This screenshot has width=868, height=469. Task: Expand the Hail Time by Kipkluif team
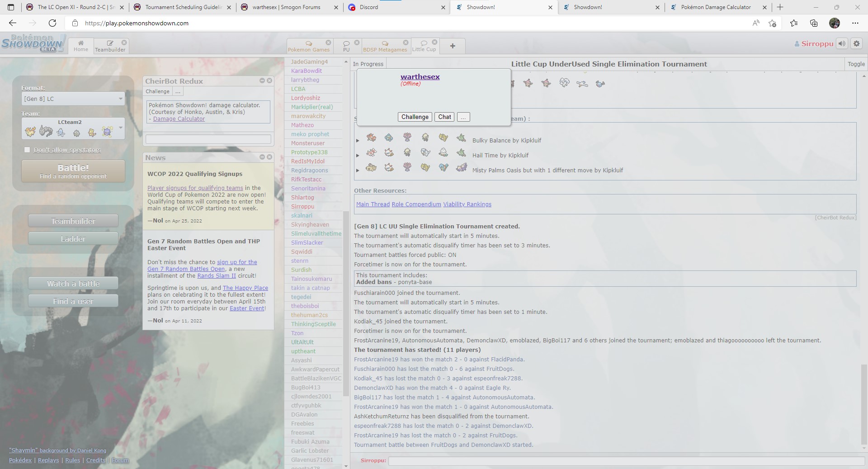[358, 156]
